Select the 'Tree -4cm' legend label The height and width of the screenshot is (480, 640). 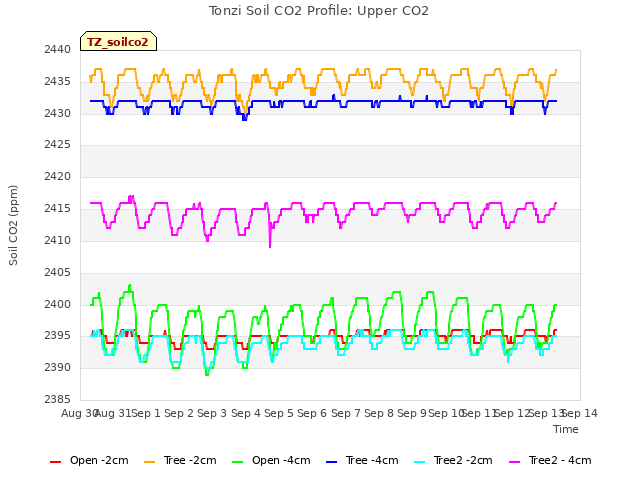coord(372,460)
